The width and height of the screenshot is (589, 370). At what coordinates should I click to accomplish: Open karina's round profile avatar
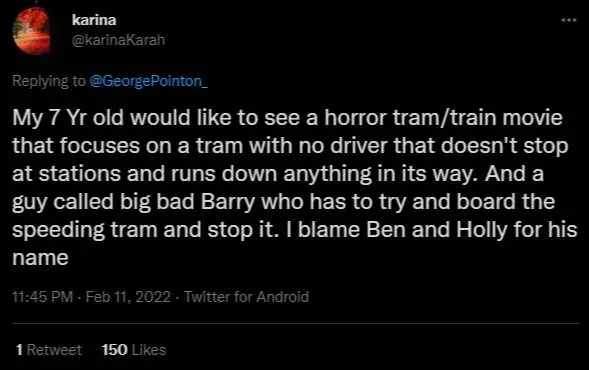32,32
